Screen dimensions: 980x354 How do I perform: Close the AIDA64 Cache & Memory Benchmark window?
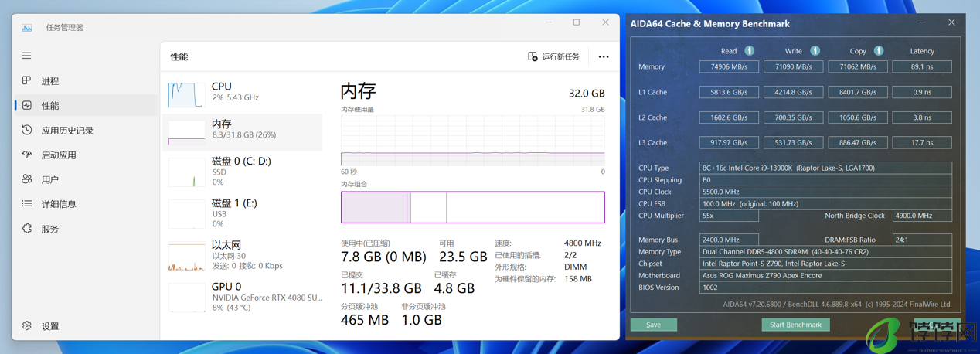point(951,23)
